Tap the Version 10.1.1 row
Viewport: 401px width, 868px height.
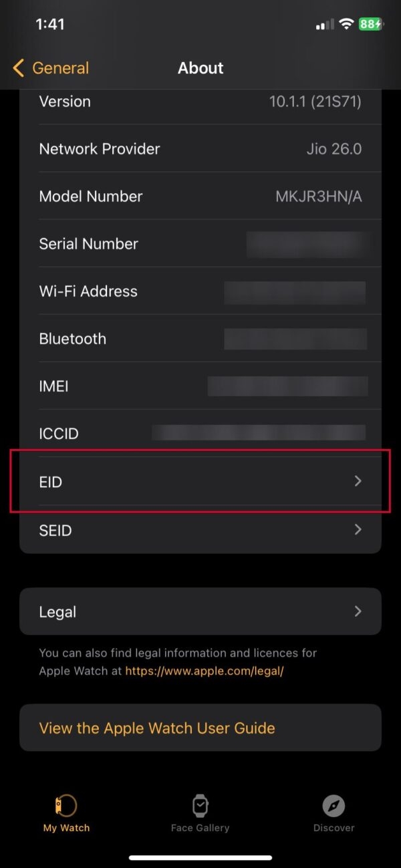click(x=200, y=102)
